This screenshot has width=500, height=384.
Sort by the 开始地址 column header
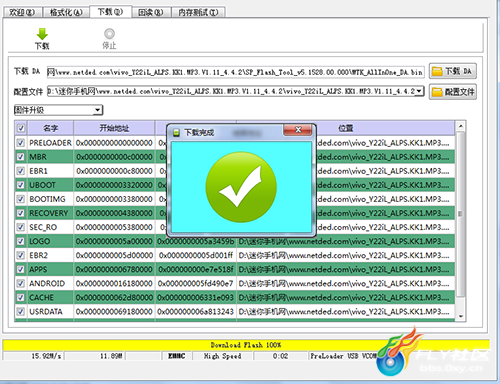coord(114,128)
